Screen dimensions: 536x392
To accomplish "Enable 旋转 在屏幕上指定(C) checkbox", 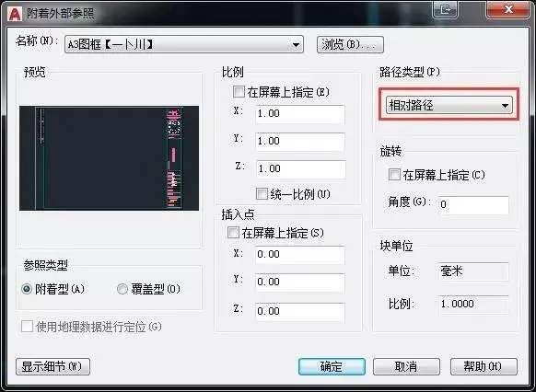I will point(394,175).
